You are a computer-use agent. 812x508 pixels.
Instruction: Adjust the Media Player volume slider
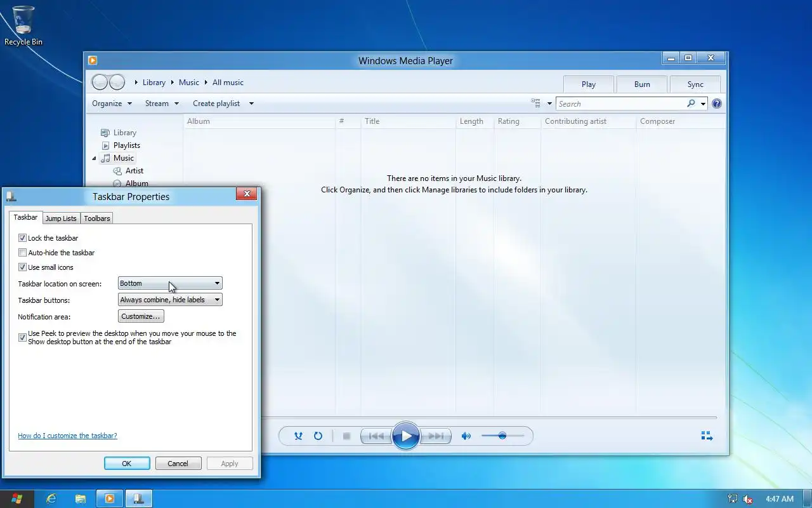coord(502,436)
